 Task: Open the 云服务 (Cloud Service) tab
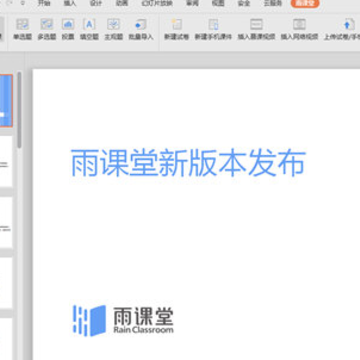(x=273, y=3)
